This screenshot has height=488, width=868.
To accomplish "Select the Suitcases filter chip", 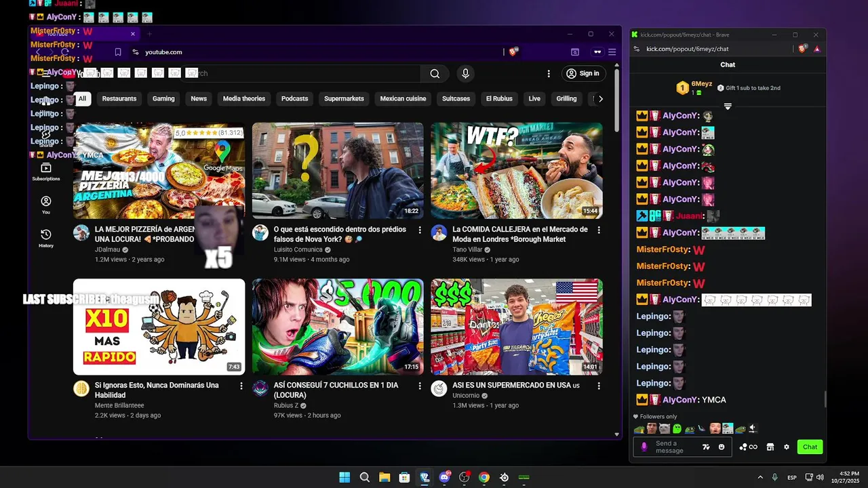I will coord(456,98).
